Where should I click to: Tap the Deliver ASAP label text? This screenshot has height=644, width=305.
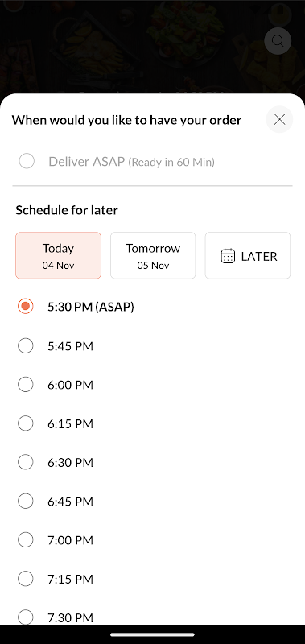point(87,162)
